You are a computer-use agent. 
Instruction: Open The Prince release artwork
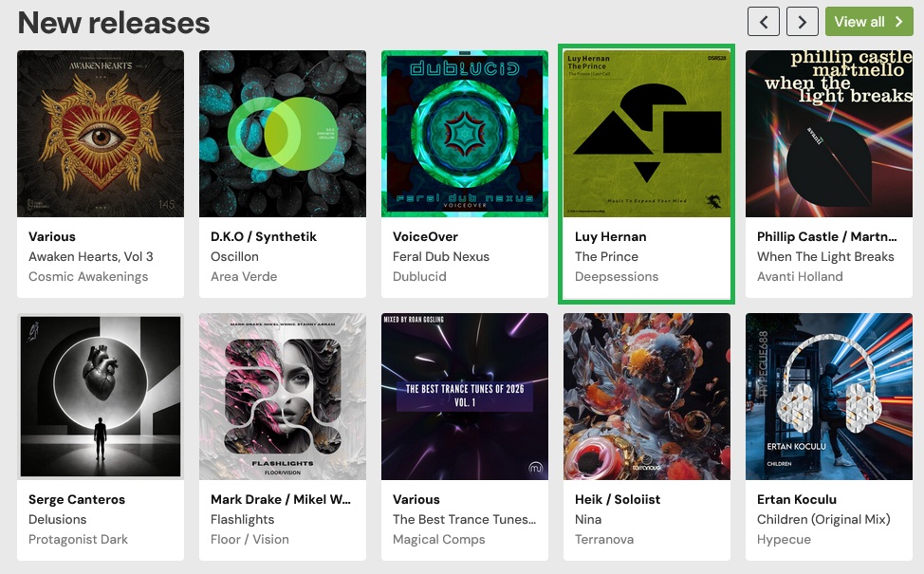647,134
